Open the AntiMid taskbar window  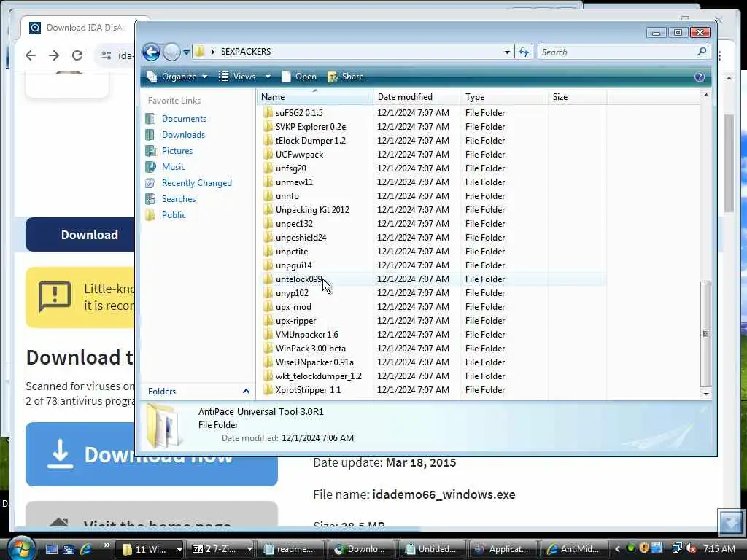coord(574,549)
